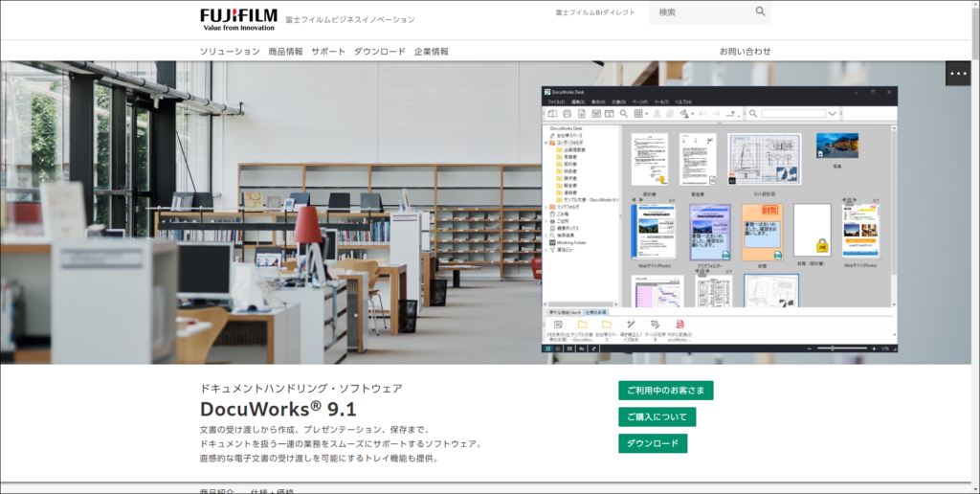Open the ソリューション navigation link
980x494 pixels.
[230, 52]
